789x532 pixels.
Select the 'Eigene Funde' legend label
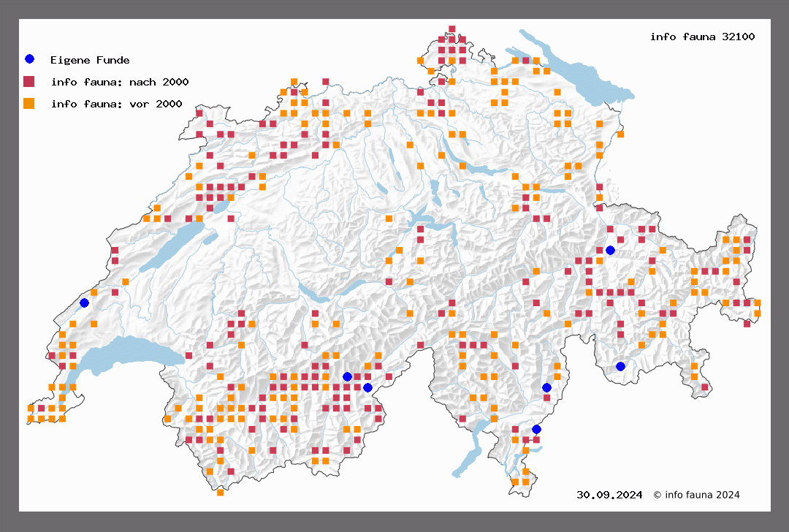coord(90,60)
